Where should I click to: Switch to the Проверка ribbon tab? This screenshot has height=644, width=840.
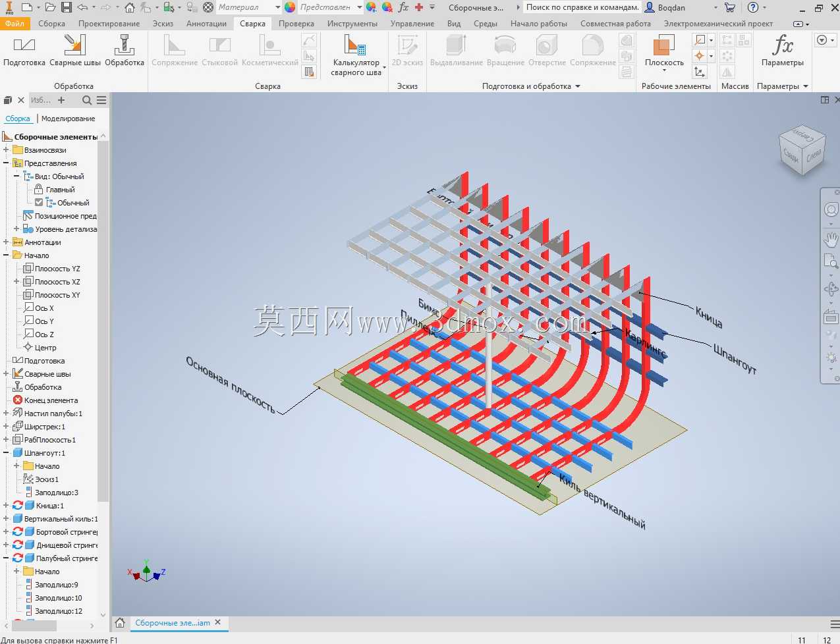[296, 24]
